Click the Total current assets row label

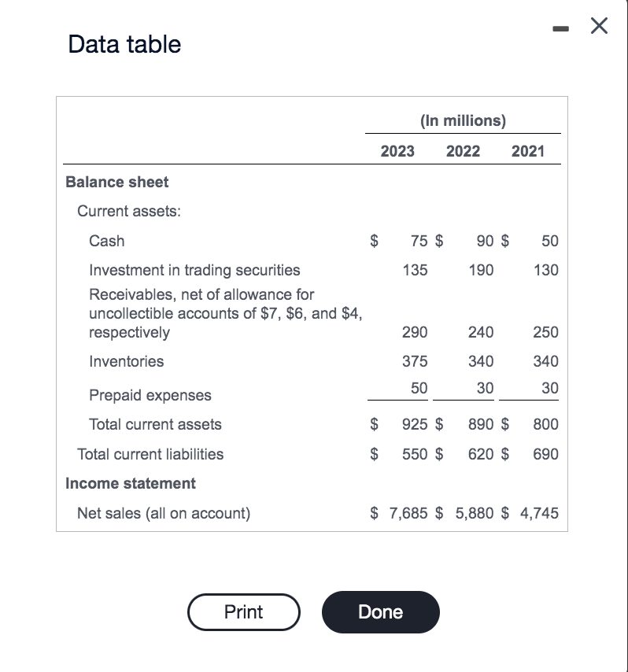[154, 424]
